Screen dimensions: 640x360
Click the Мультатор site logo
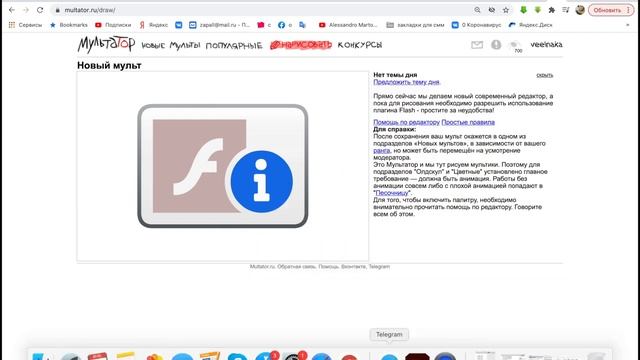tap(106, 44)
